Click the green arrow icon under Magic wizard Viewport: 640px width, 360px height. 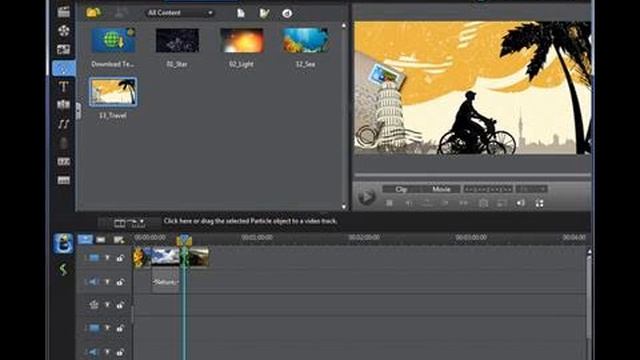pyautogui.click(x=63, y=269)
